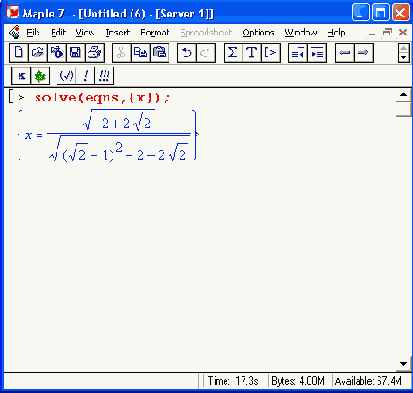Place cursor in solve(eqns,{x}) input line

(102, 98)
